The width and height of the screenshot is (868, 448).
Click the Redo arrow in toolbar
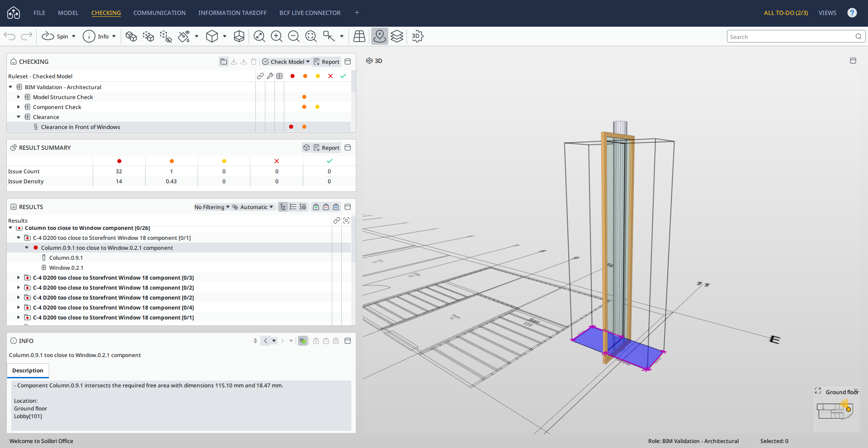click(27, 36)
